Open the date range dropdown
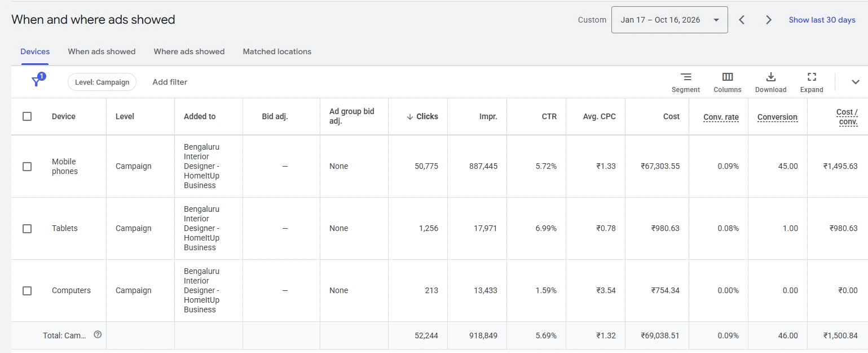This screenshot has width=868, height=353. [669, 20]
